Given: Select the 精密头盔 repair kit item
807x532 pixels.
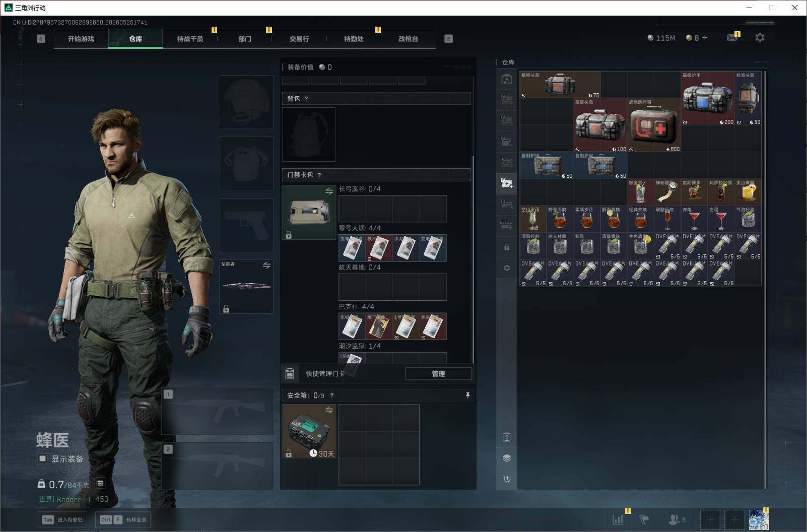Looking at the screenshot, I should 560,85.
